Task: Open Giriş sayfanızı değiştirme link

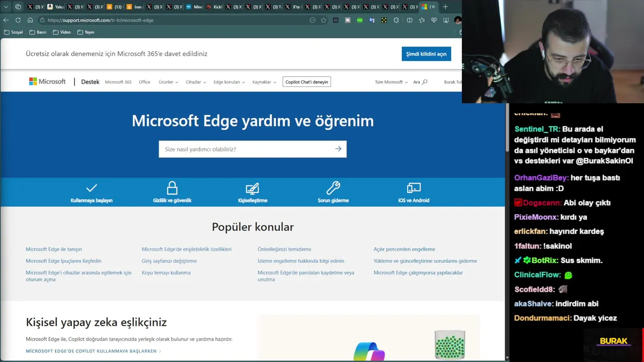Action: pyautogui.click(x=169, y=261)
